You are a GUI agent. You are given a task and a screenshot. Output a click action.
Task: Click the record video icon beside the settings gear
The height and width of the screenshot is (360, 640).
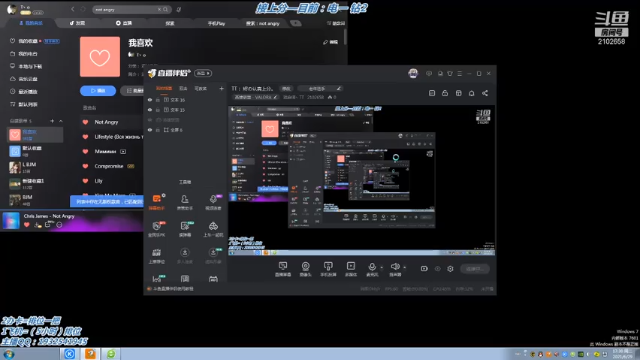pos(424,269)
